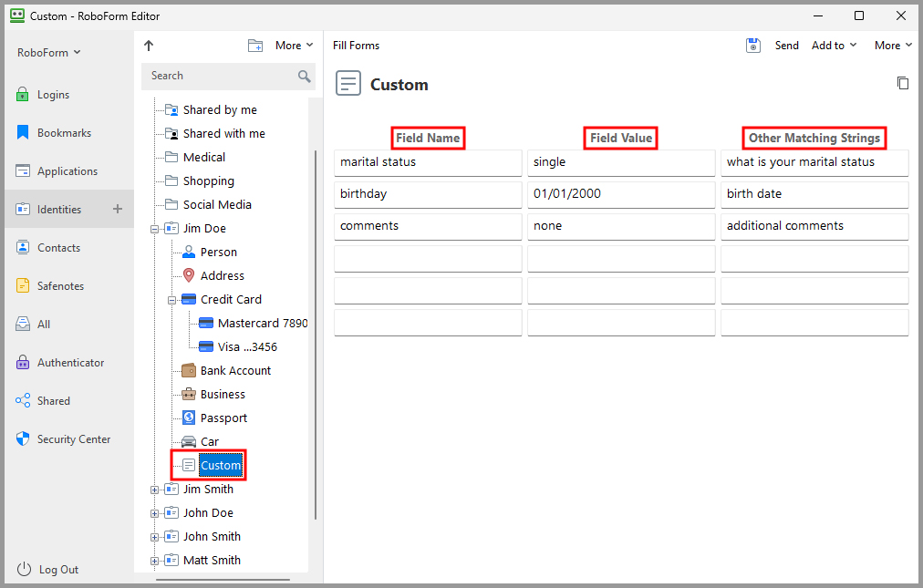Image resolution: width=923 pixels, height=588 pixels.
Task: Select the Passport icon
Action: 189,418
